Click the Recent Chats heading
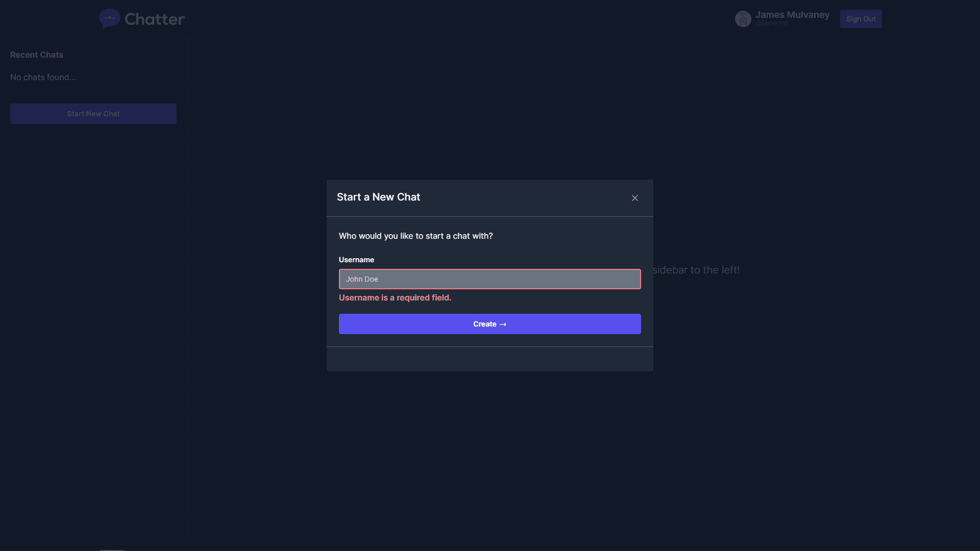The width and height of the screenshot is (980, 551). pos(37,55)
